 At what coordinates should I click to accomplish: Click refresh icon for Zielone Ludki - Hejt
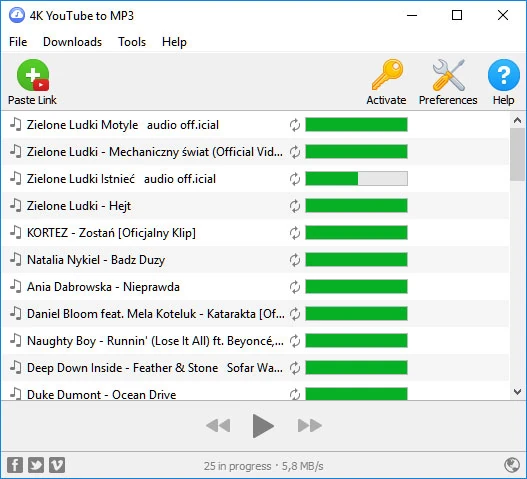point(295,206)
